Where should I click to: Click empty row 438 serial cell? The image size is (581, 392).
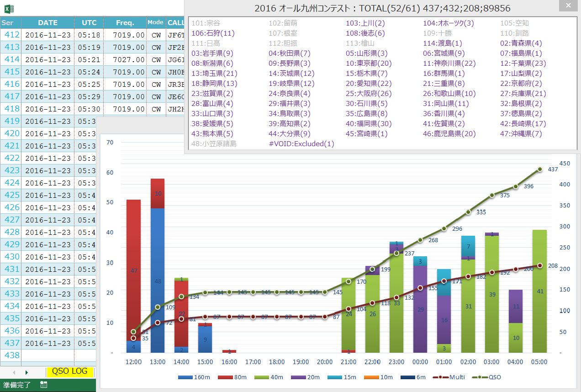click(x=11, y=355)
